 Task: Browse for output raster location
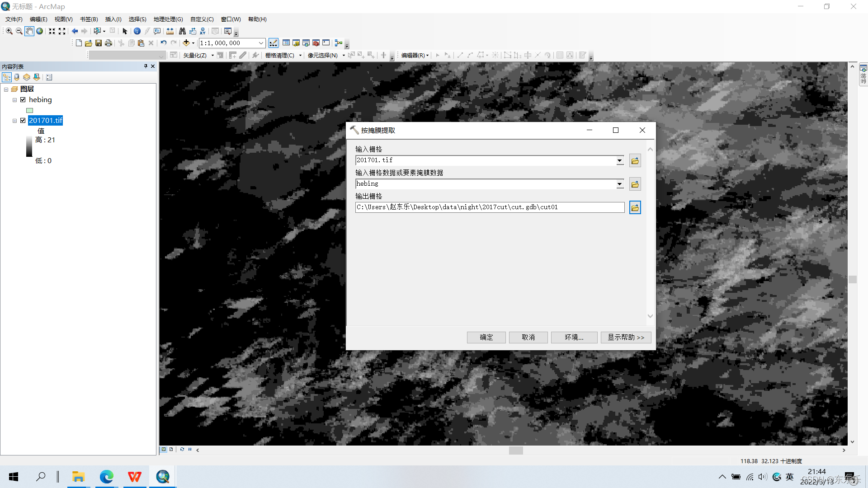pyautogui.click(x=635, y=207)
